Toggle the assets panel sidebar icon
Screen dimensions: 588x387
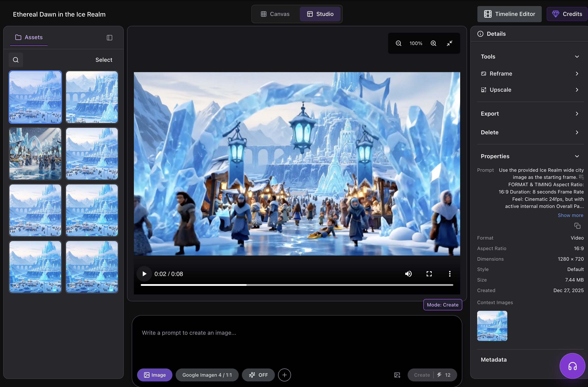110,38
